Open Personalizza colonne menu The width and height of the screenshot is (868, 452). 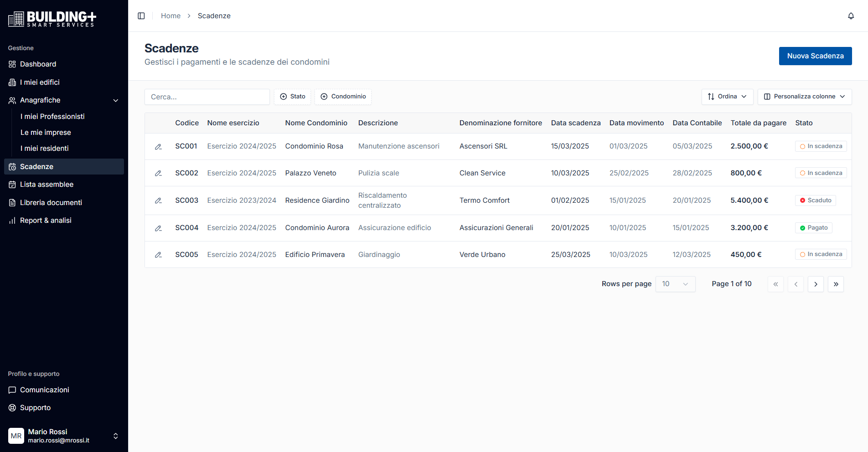(x=804, y=97)
